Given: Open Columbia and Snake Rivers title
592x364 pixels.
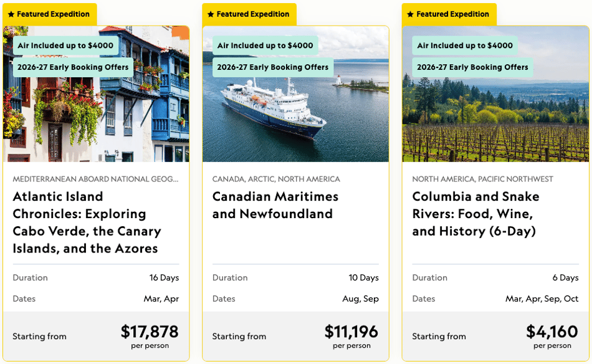Looking at the screenshot, I should tap(475, 214).
